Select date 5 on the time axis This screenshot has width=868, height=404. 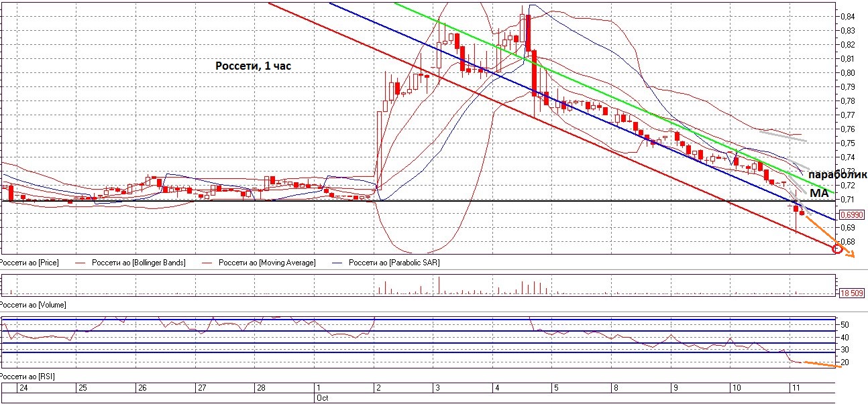pyautogui.click(x=556, y=388)
